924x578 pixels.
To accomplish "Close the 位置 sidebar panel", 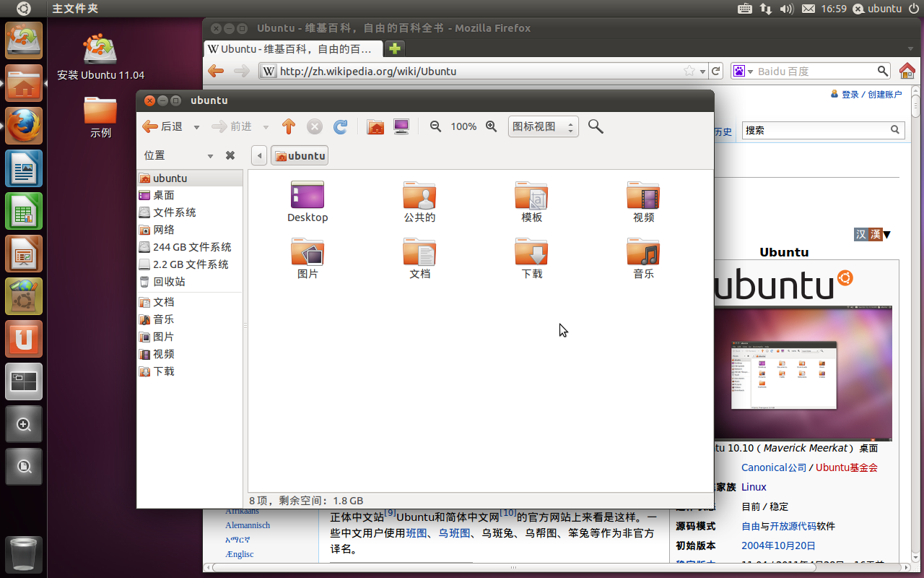I will (x=230, y=155).
